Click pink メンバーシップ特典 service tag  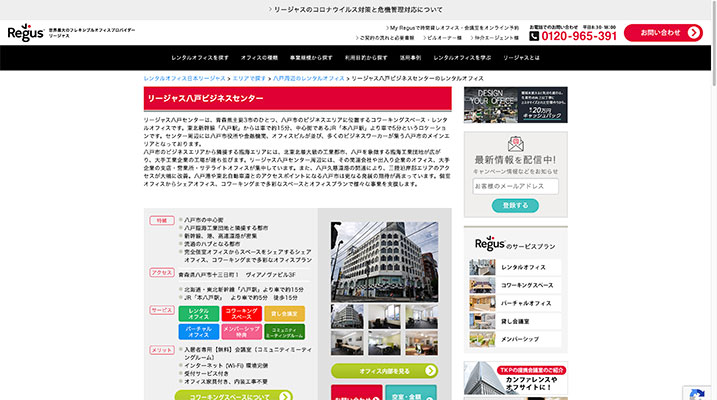pyautogui.click(x=241, y=331)
